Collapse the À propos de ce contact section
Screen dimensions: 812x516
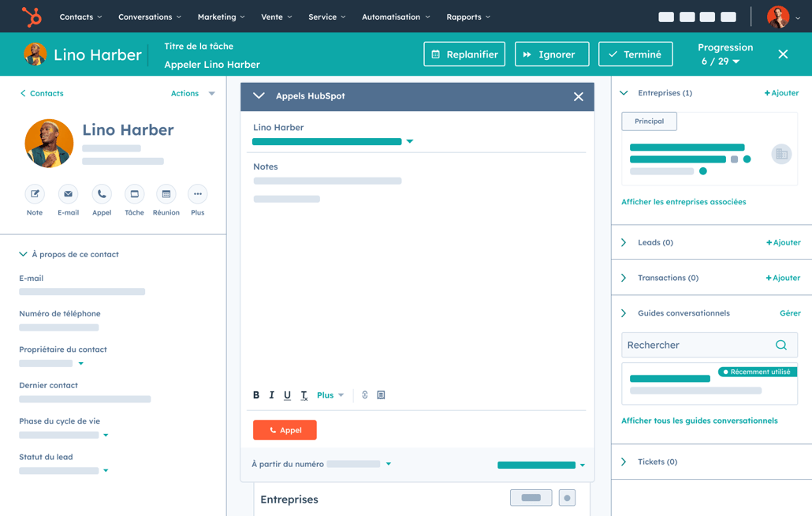23,254
